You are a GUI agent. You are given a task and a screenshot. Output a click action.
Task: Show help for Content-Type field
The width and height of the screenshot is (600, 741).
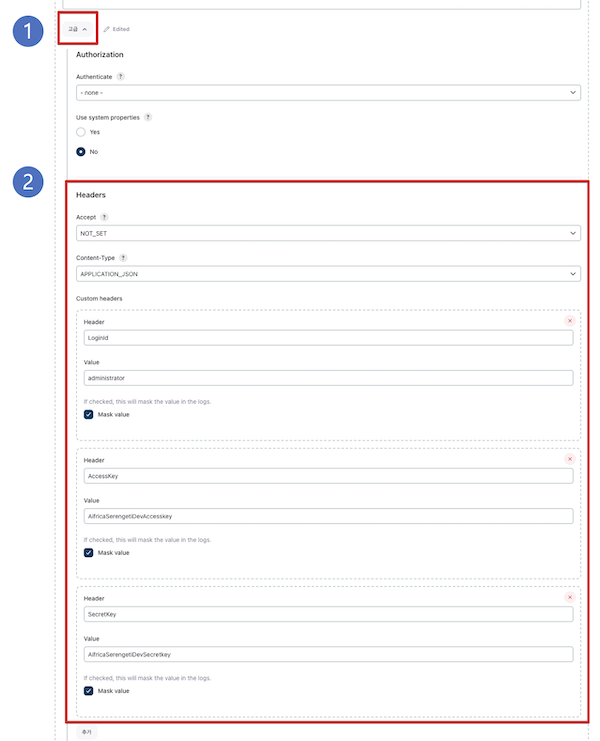pos(123,257)
